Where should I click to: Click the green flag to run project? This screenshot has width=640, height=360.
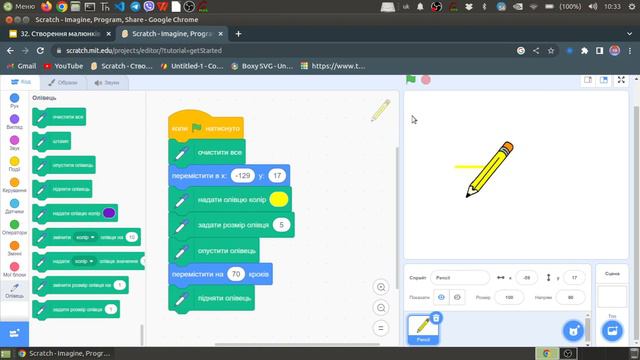coord(411,80)
